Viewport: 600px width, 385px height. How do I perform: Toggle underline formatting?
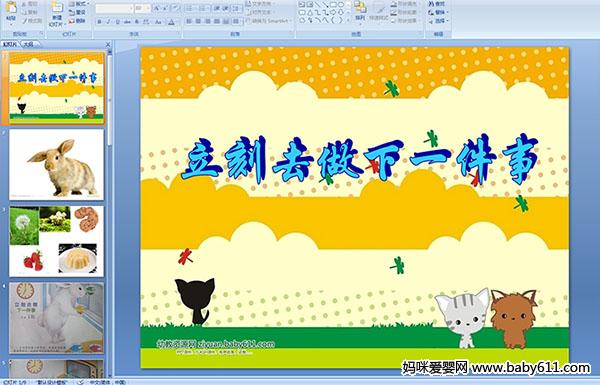[117, 22]
